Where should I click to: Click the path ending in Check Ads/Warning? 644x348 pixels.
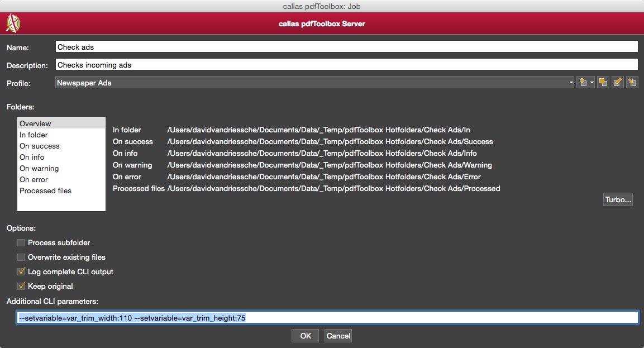tap(330, 165)
